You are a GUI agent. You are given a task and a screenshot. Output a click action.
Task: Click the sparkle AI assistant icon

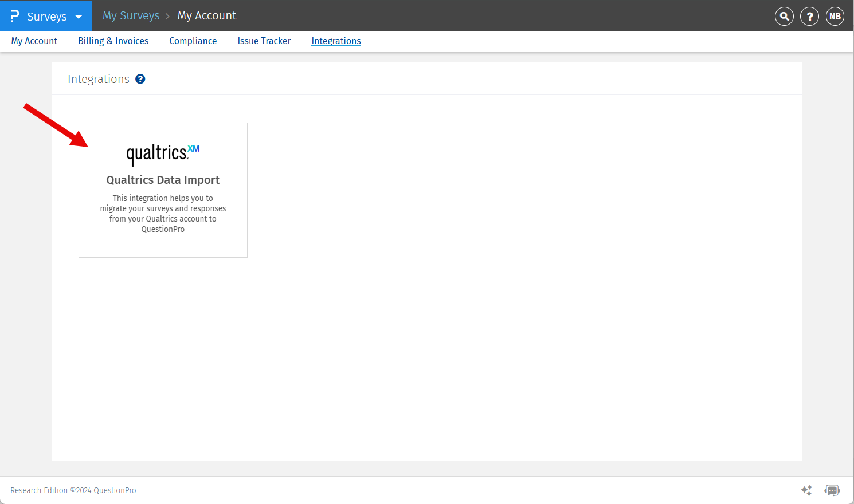(x=806, y=490)
